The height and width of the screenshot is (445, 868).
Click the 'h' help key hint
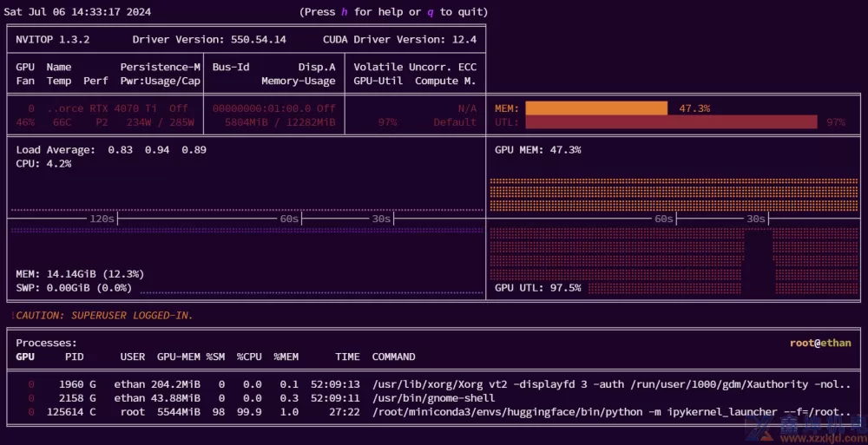[x=345, y=11]
